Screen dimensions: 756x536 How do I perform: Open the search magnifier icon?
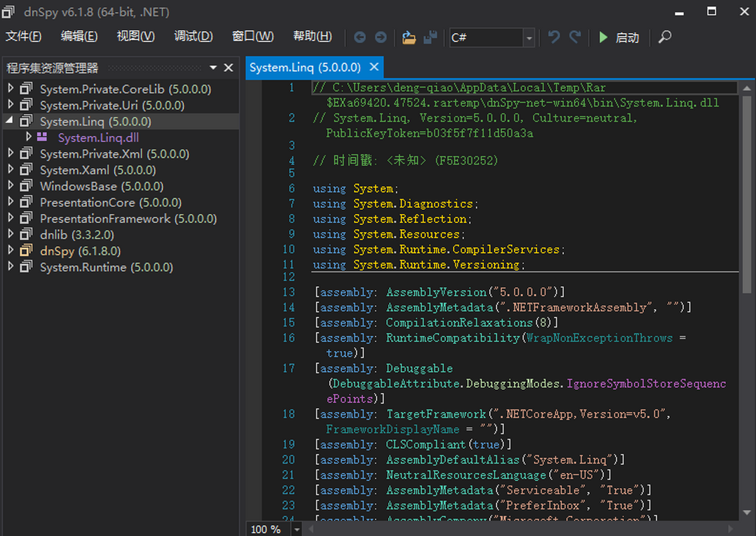tap(665, 37)
